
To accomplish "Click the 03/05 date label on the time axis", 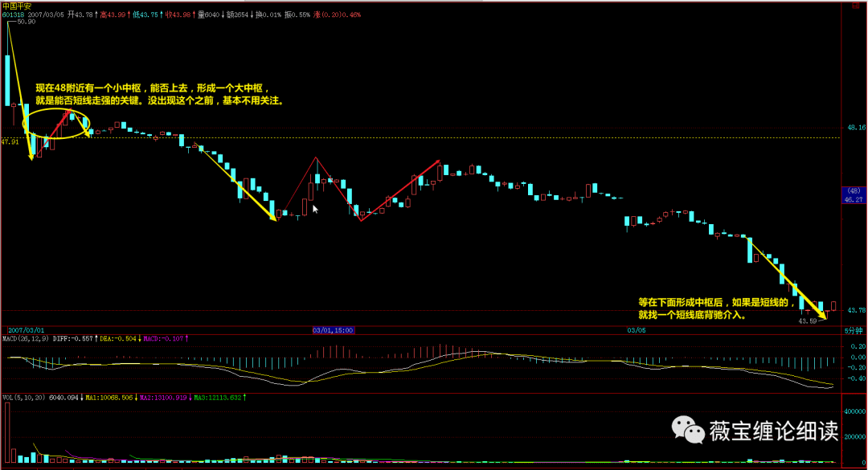I will coord(637,330).
